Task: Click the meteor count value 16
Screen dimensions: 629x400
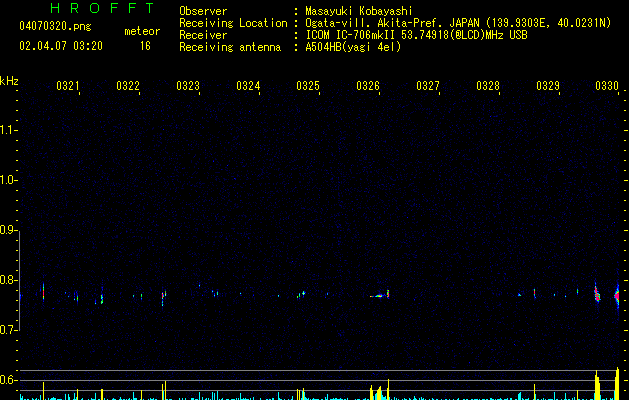Action: [x=145, y=46]
